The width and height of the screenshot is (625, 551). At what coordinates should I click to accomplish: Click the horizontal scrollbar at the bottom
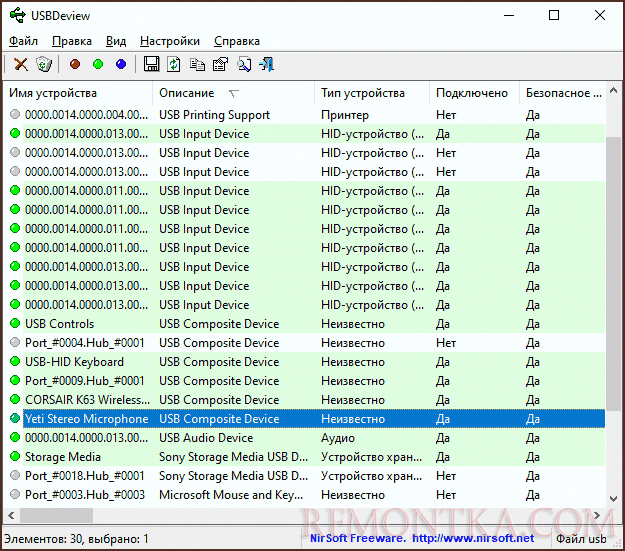point(300,515)
